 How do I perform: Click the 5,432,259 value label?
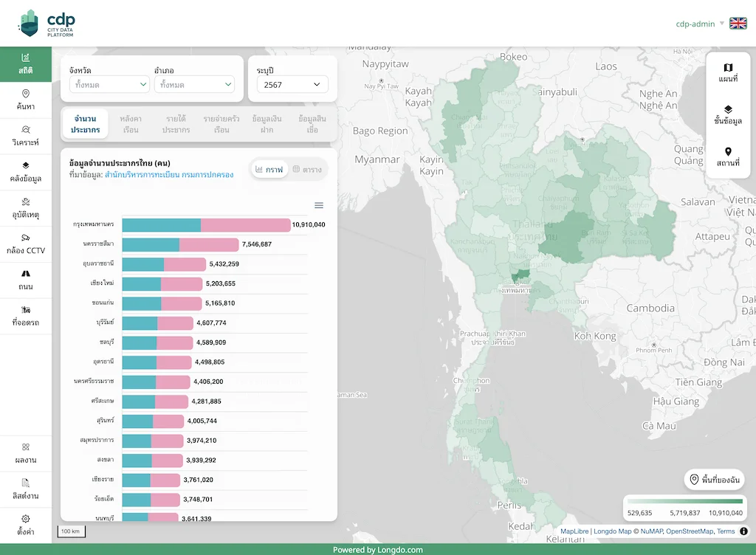click(x=224, y=264)
